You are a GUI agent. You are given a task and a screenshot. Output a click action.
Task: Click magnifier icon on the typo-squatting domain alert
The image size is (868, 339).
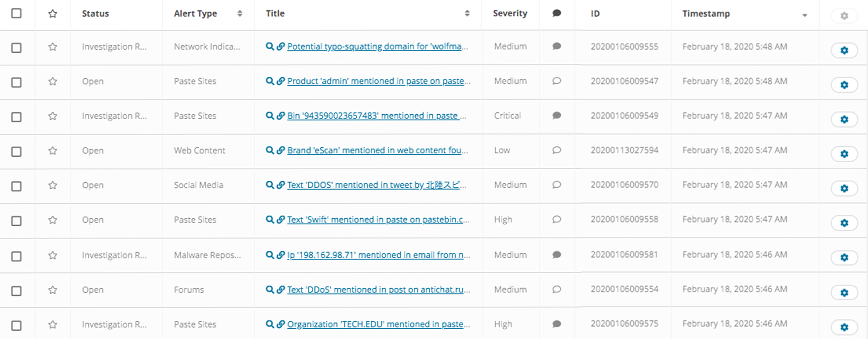click(269, 47)
